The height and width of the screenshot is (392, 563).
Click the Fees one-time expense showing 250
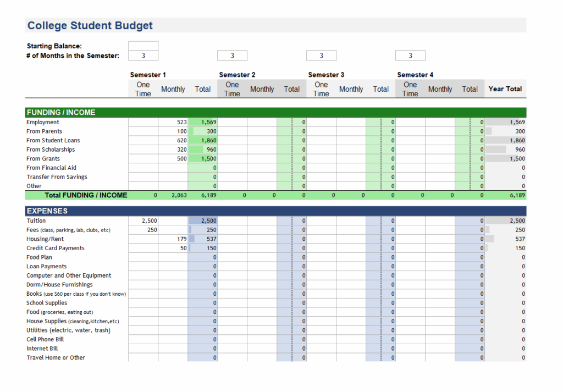pyautogui.click(x=143, y=229)
